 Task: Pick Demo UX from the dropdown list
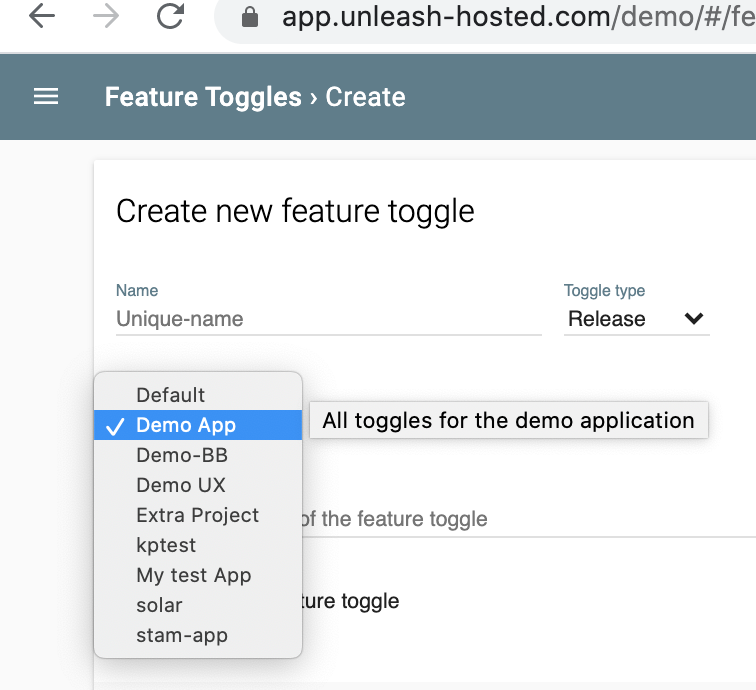181,485
